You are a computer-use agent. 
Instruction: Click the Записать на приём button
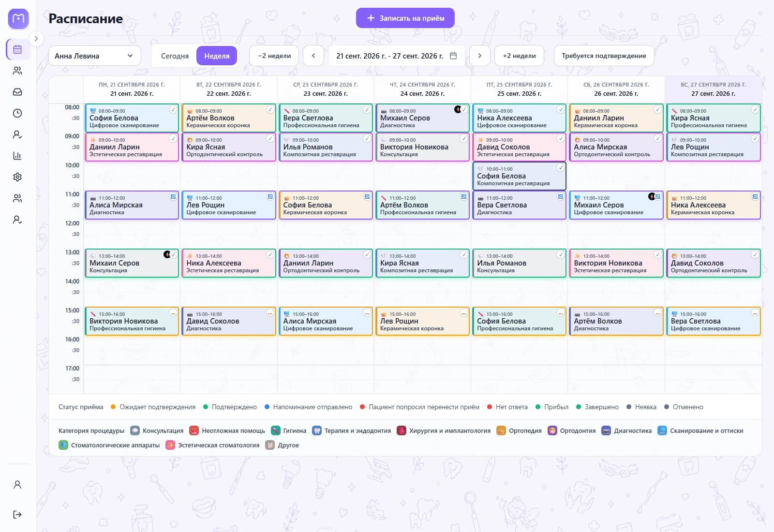tap(405, 18)
